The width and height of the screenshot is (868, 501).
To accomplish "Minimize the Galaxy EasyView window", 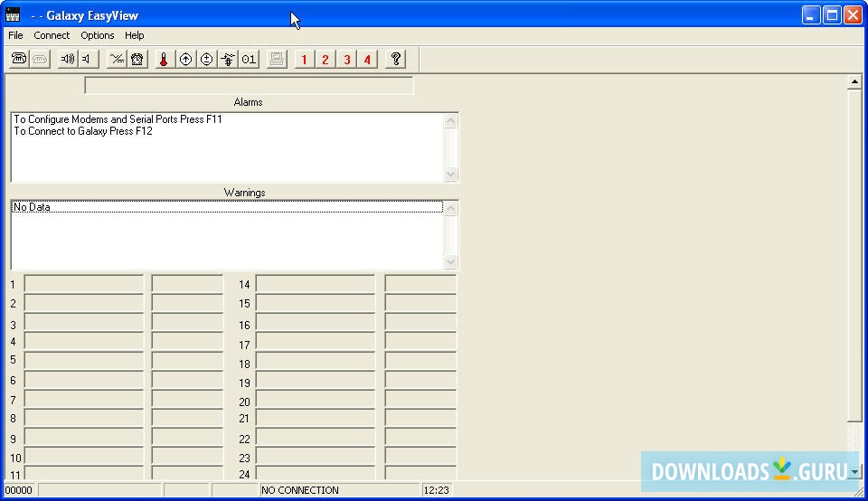I will [811, 15].
